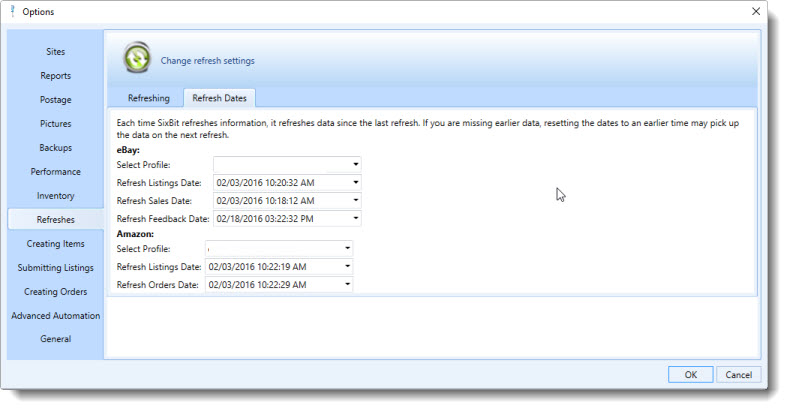Open General options page
This screenshot has width=789, height=411.
point(55,339)
